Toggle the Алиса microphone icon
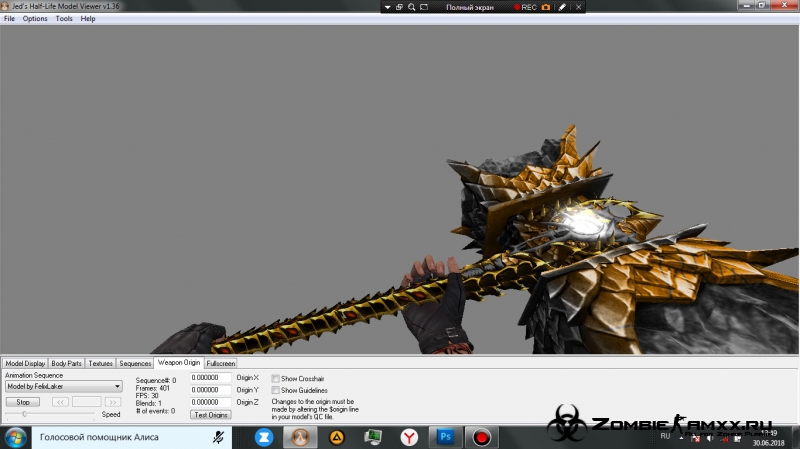This screenshot has width=800, height=449. [x=218, y=437]
